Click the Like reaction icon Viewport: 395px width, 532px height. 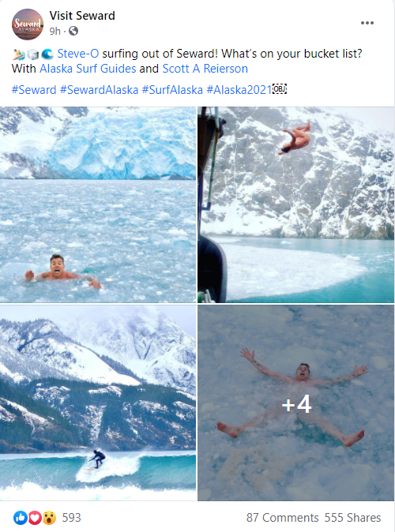(20, 518)
